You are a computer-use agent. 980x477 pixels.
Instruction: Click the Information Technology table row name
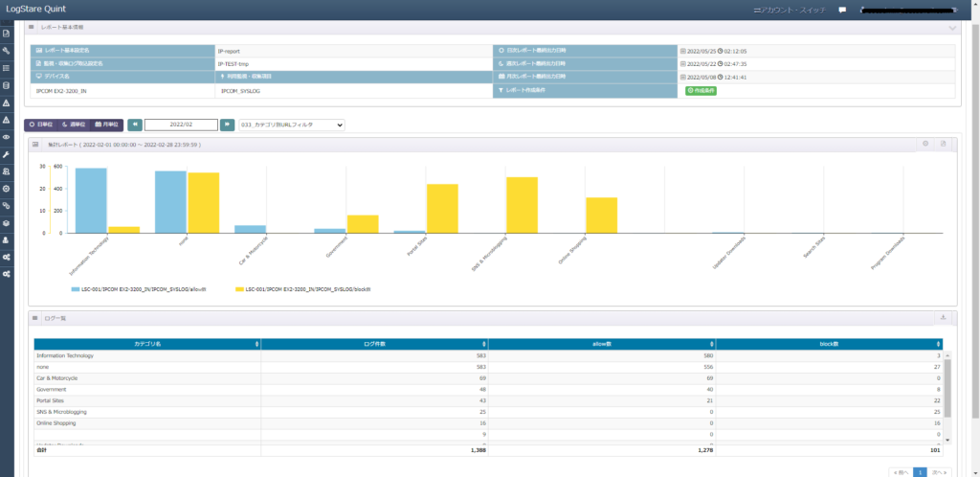click(x=65, y=355)
